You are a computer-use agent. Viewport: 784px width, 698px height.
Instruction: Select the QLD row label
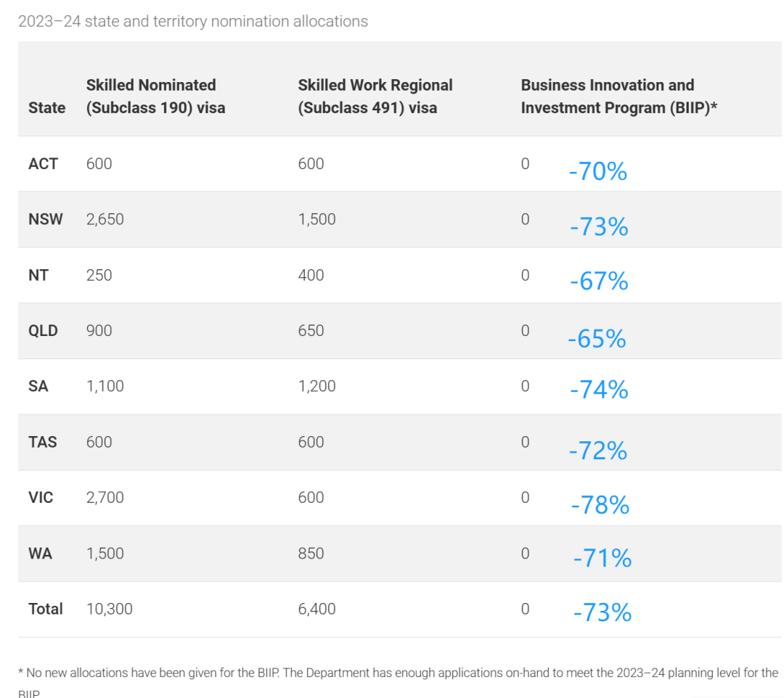point(43,331)
